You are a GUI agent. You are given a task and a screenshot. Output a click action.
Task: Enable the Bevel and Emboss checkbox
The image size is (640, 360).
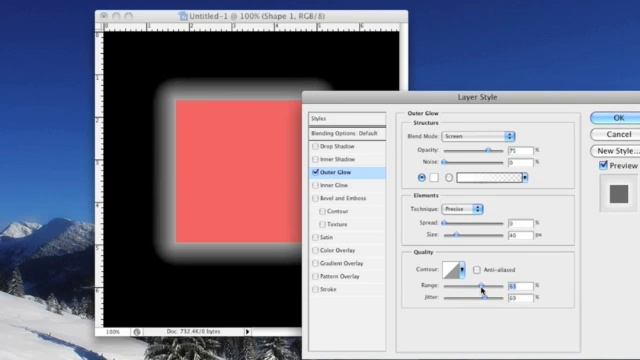coord(315,198)
